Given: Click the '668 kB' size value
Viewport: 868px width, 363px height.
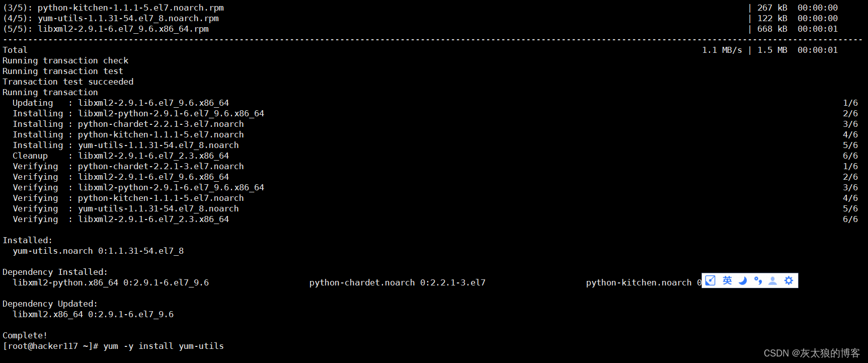Looking at the screenshot, I should 772,29.
